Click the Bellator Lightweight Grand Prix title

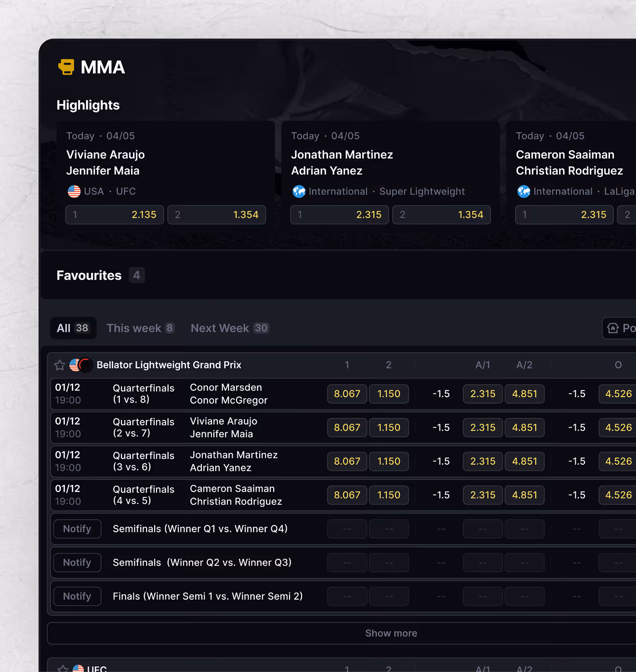point(169,365)
